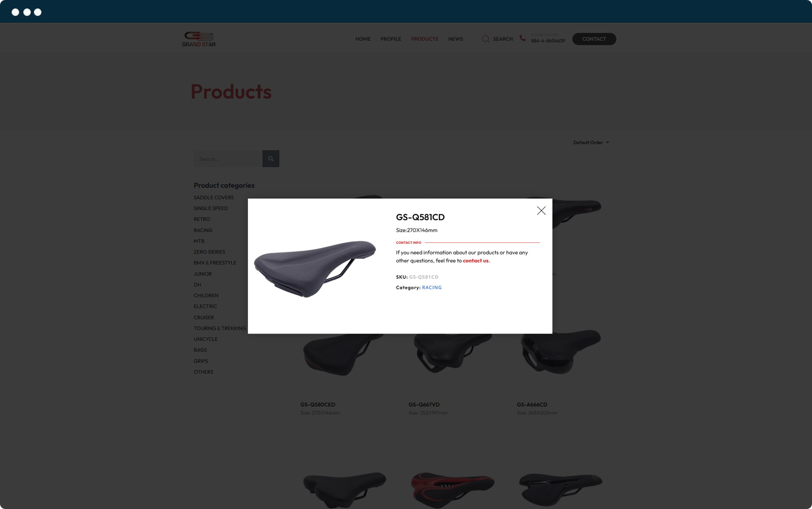Click the sidebar product search field

click(228, 159)
